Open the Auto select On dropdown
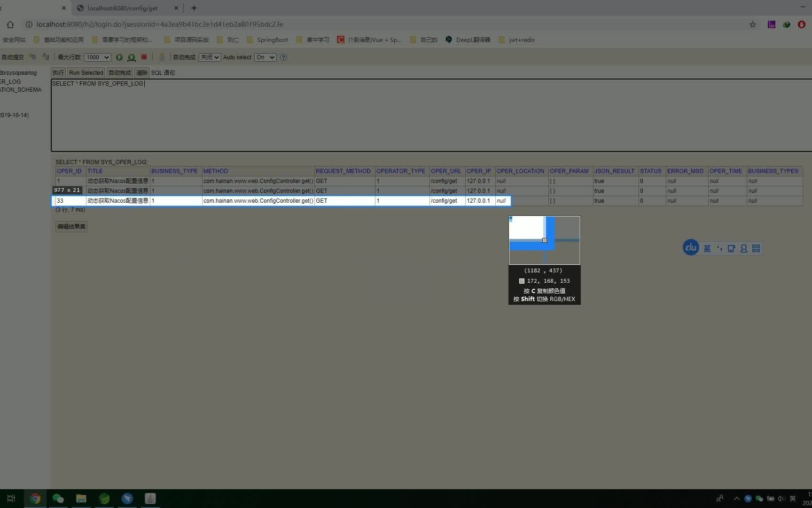 [265, 57]
